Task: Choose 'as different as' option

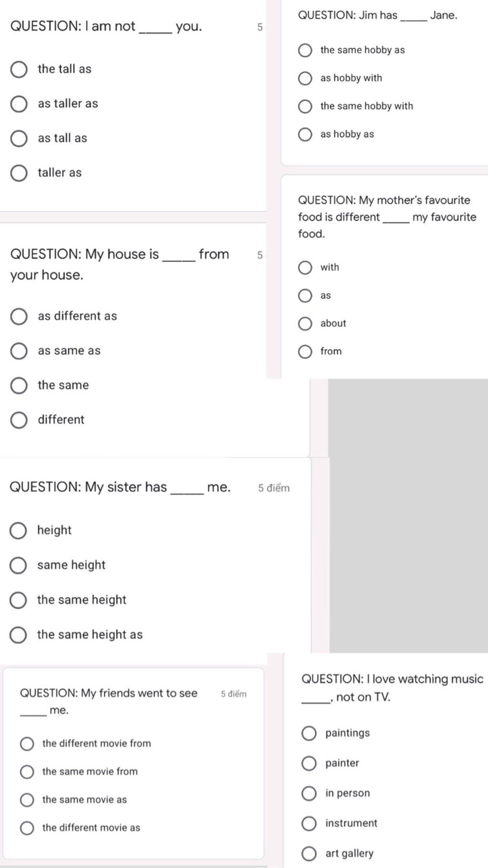Action: (19, 317)
